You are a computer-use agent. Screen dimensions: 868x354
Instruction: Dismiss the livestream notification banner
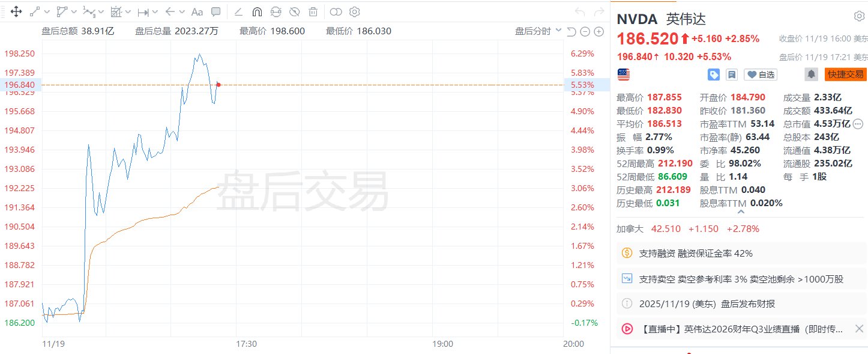click(859, 329)
